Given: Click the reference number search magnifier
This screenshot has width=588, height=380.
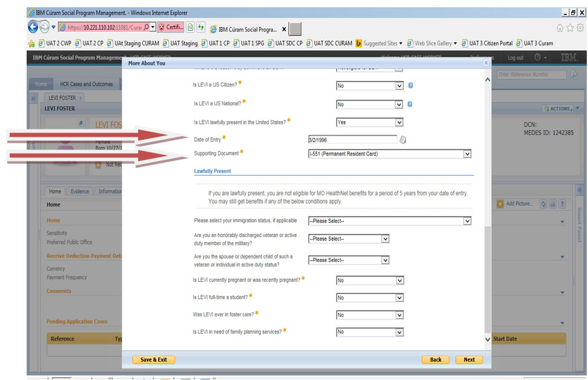Looking at the screenshot, I should pyautogui.click(x=575, y=74).
